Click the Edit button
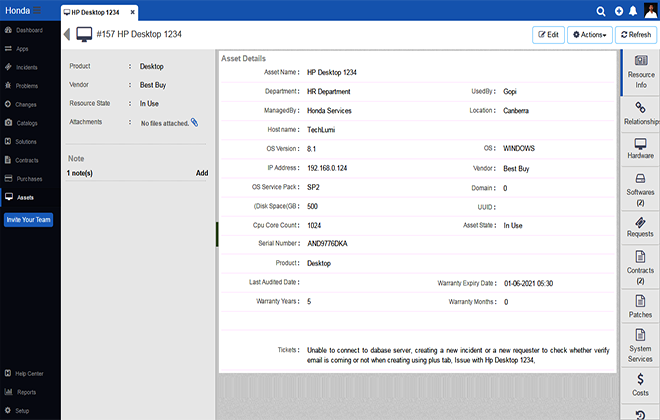This screenshot has height=420, width=660. (x=548, y=35)
